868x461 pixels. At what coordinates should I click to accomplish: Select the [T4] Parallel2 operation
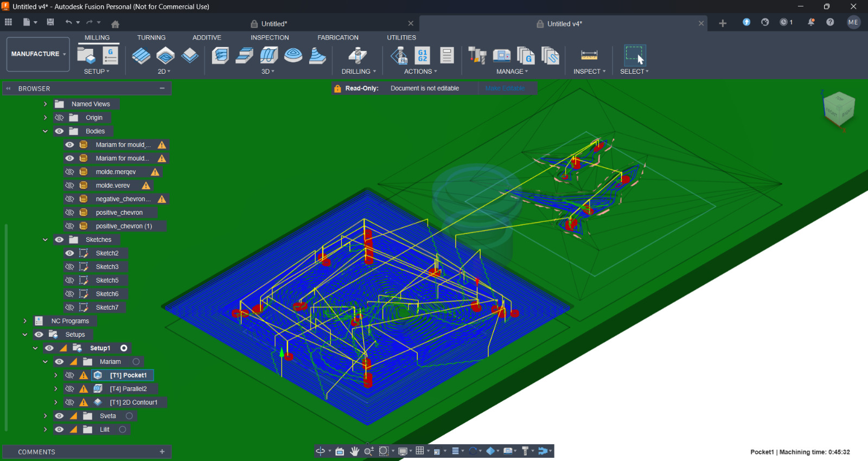(128, 389)
